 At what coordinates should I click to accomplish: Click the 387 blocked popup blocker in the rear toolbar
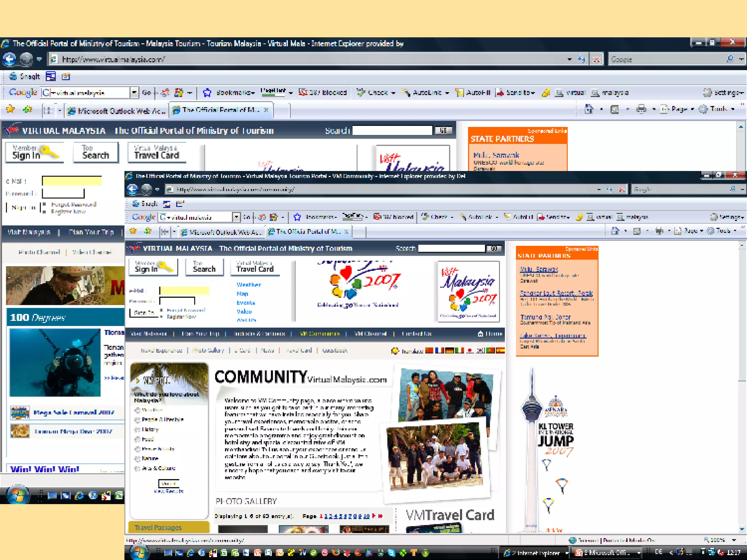[322, 93]
